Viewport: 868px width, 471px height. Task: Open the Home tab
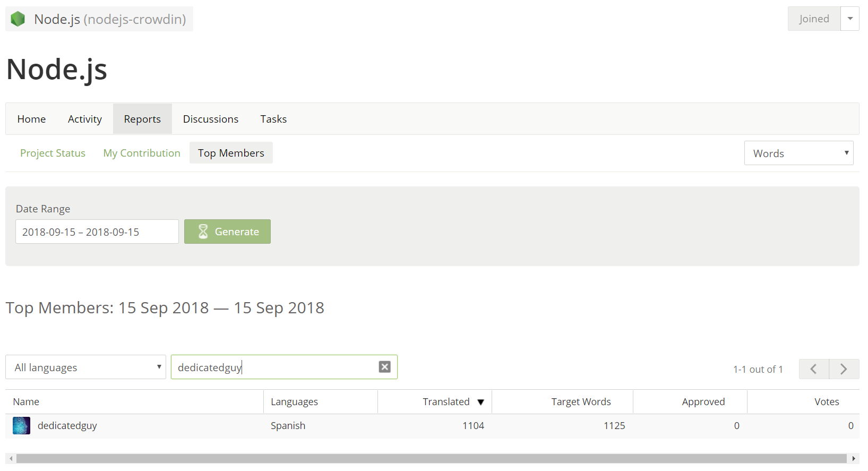point(32,119)
